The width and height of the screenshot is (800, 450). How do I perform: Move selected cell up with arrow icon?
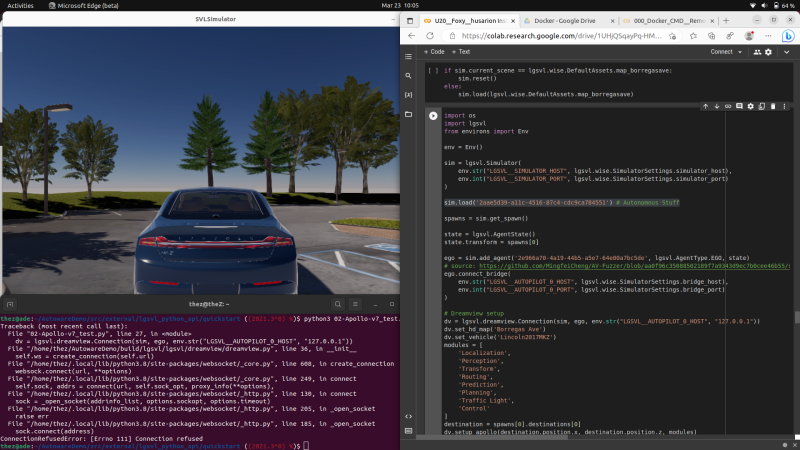coord(705,105)
